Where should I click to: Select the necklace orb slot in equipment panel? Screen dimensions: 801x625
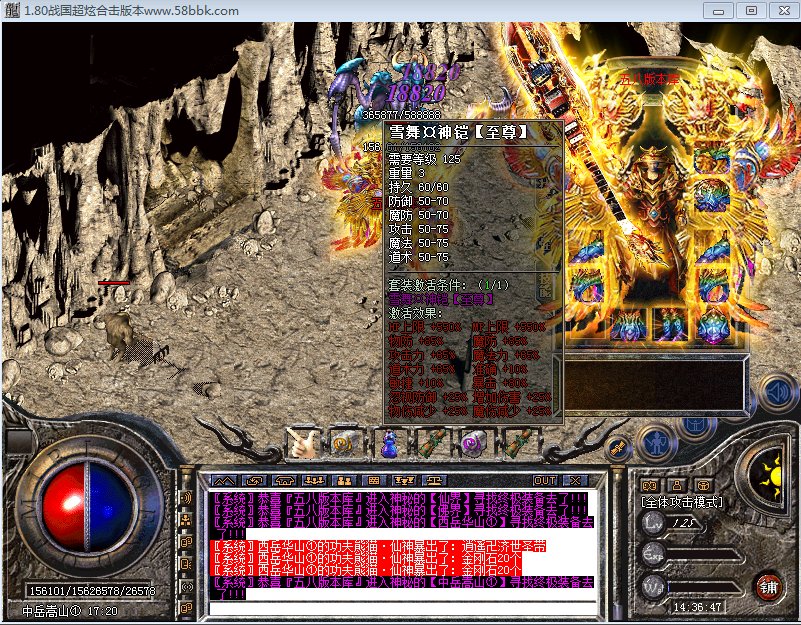coord(712,196)
